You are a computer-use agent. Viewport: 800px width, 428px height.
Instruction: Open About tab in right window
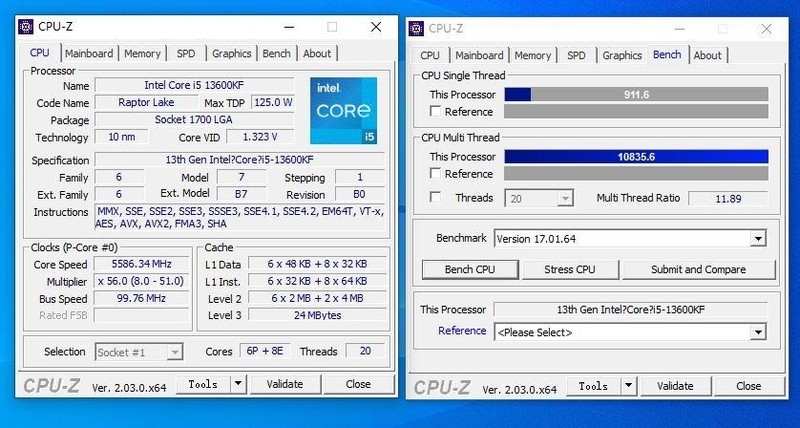[708, 56]
